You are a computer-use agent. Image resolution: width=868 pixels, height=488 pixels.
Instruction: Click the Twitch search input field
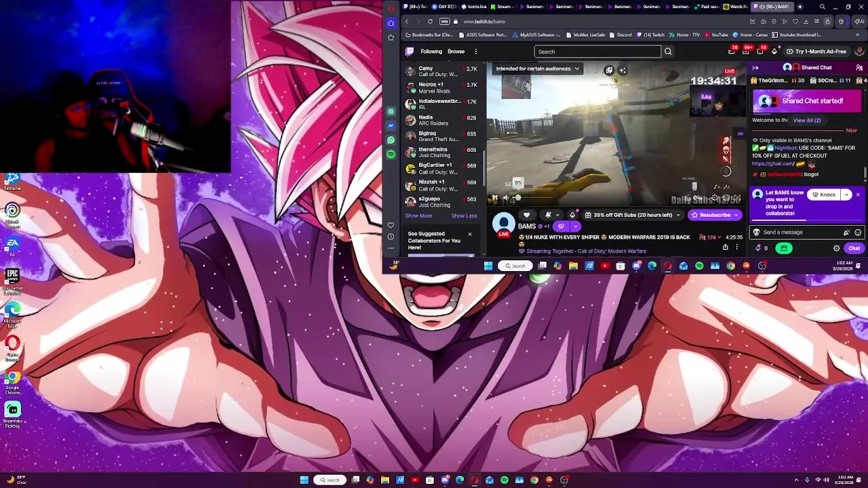click(x=597, y=52)
